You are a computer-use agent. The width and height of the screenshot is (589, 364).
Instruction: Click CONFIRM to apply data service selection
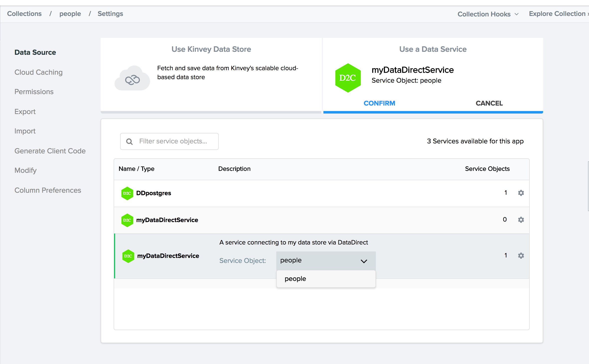coord(379,103)
